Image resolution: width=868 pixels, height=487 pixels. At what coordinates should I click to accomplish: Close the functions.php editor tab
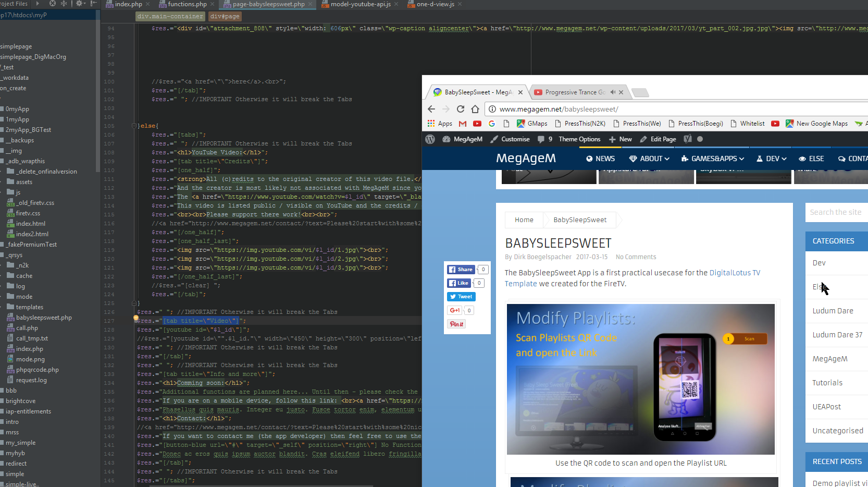[213, 4]
